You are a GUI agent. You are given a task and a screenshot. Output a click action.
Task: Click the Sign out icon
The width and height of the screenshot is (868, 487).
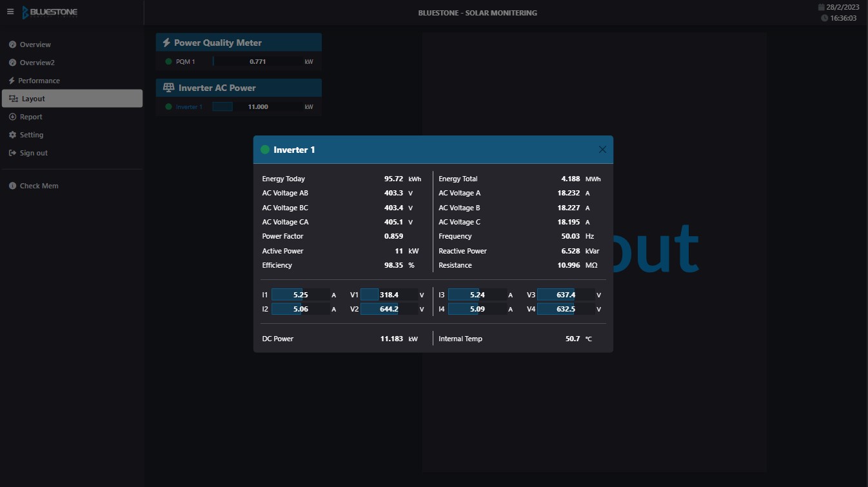tap(13, 153)
